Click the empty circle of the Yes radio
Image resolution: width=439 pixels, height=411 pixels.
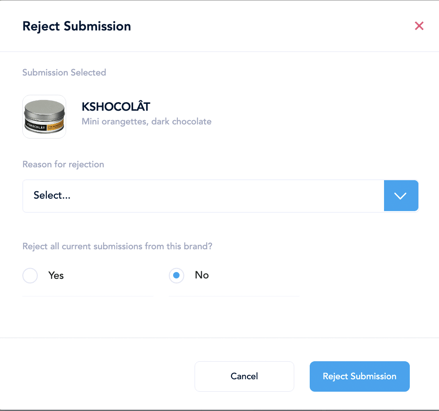30,276
